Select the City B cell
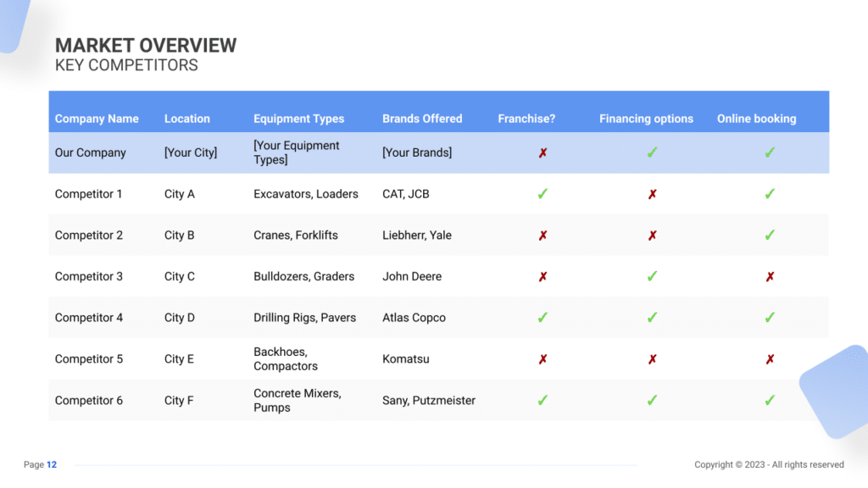 point(180,236)
